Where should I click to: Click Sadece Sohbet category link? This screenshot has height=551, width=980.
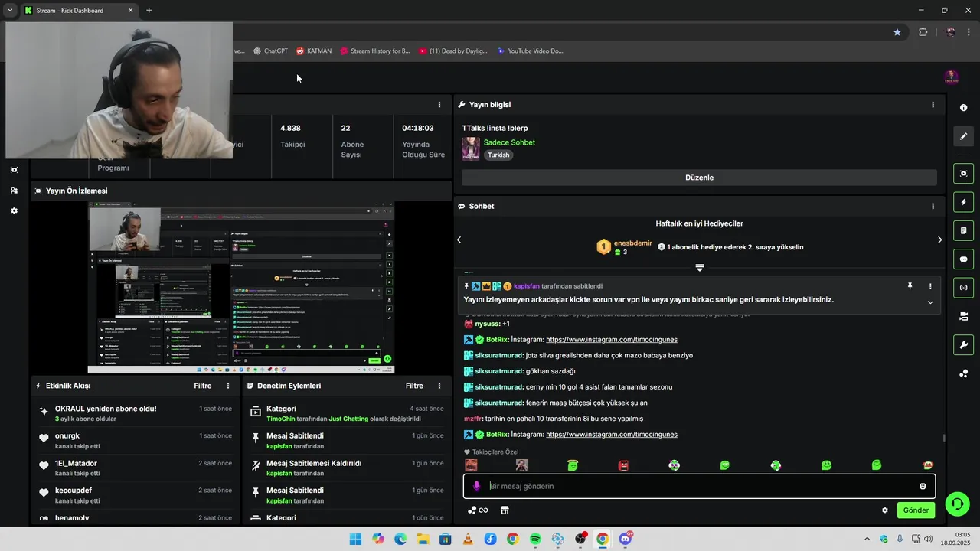[x=509, y=142]
